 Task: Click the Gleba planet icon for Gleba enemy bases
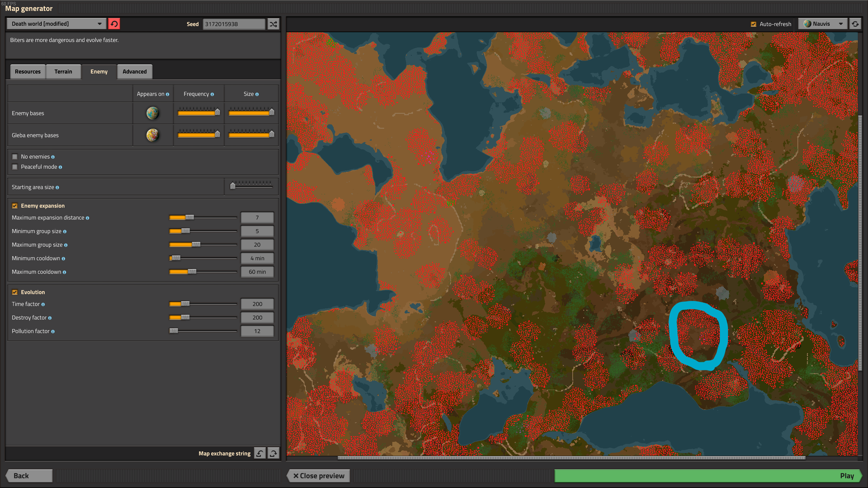coord(153,135)
